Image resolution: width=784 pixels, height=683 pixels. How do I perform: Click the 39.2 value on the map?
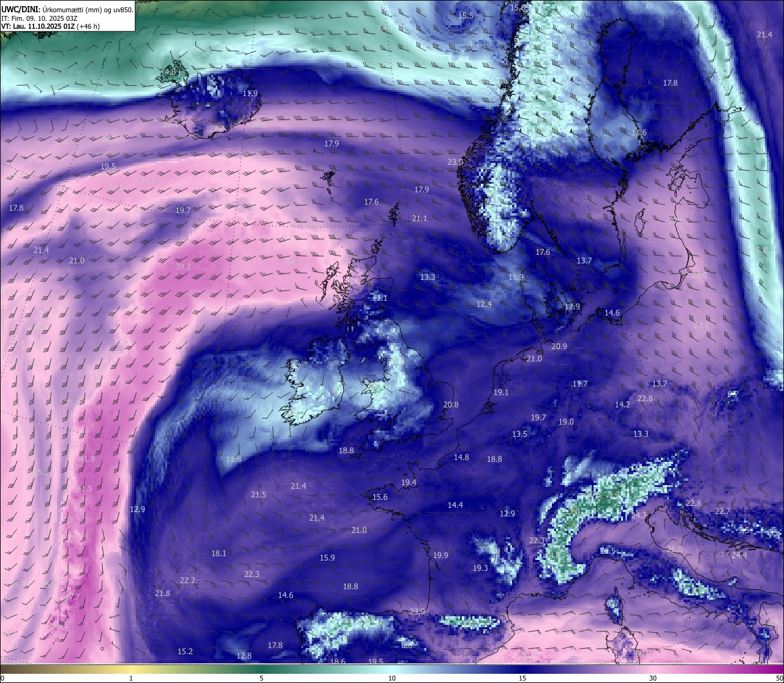click(x=183, y=266)
